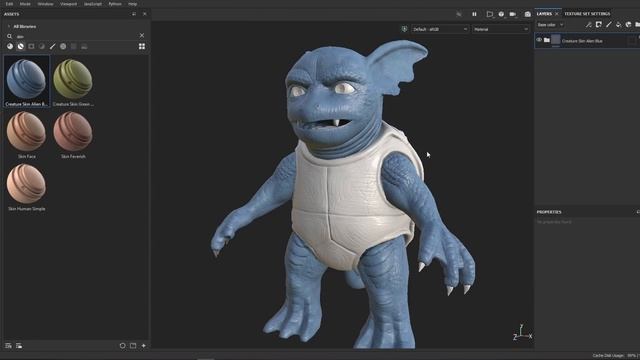
Task: Switch to the Layers tab
Action: [x=544, y=14]
